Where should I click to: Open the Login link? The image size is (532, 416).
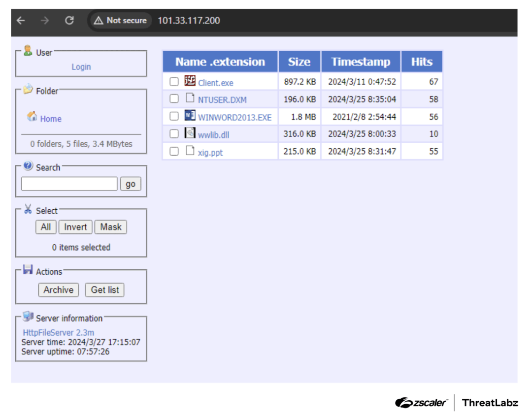click(x=81, y=67)
